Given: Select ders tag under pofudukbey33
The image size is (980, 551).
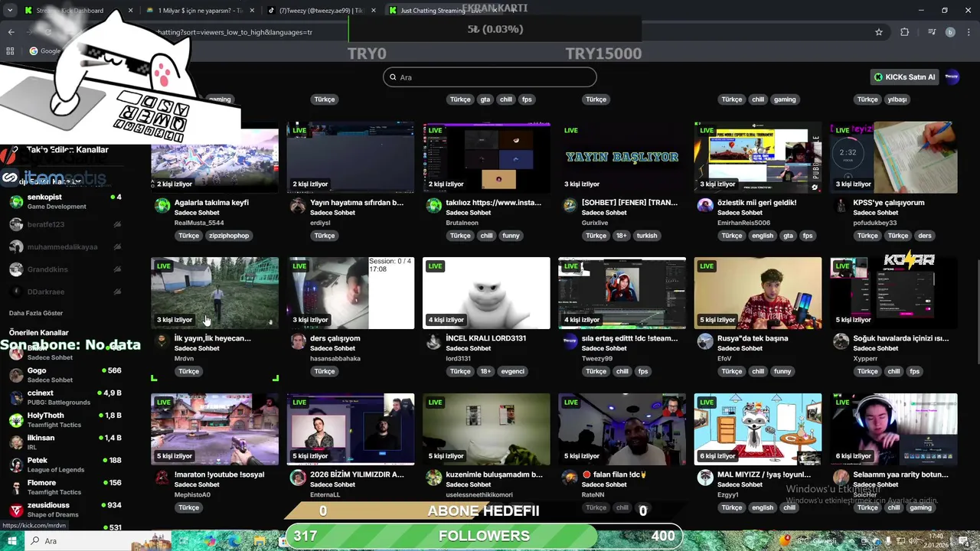Looking at the screenshot, I should tap(925, 236).
